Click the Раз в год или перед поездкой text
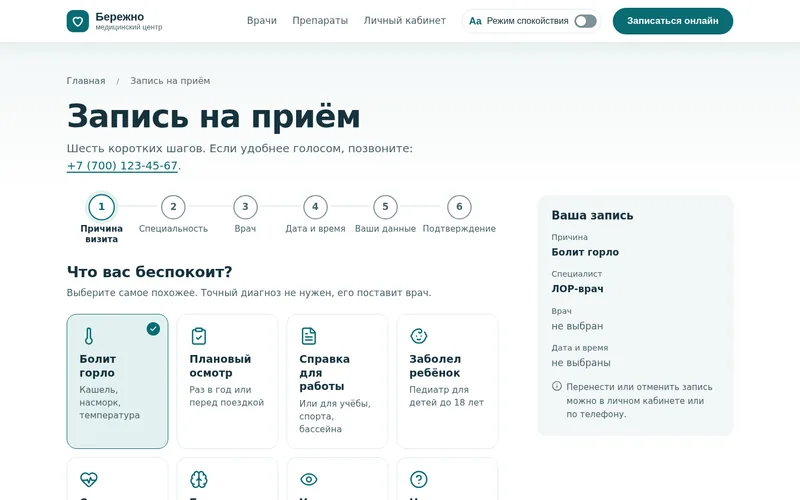The width and height of the screenshot is (800, 500). point(227,396)
